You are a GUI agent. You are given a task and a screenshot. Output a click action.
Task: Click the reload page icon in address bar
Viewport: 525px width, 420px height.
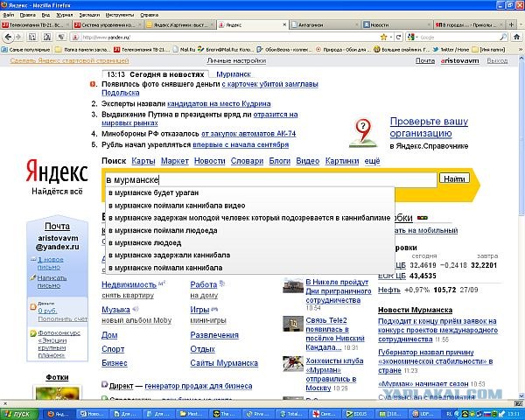point(398,37)
